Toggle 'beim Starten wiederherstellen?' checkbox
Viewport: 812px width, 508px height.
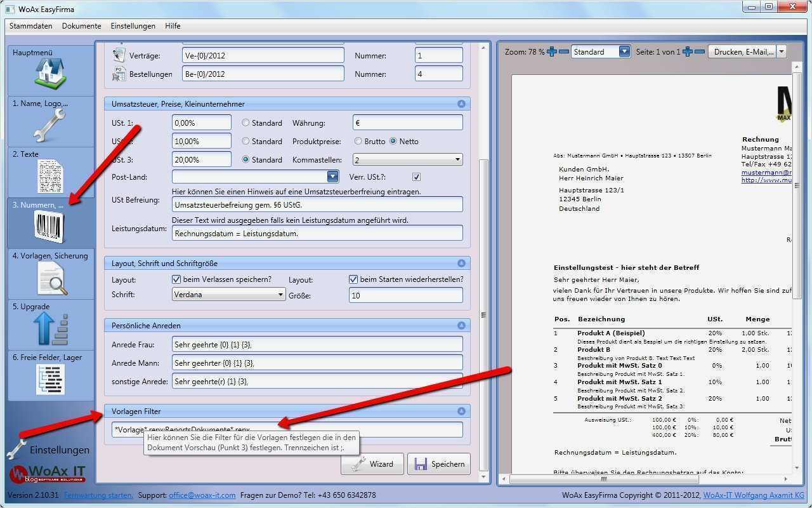pos(354,279)
